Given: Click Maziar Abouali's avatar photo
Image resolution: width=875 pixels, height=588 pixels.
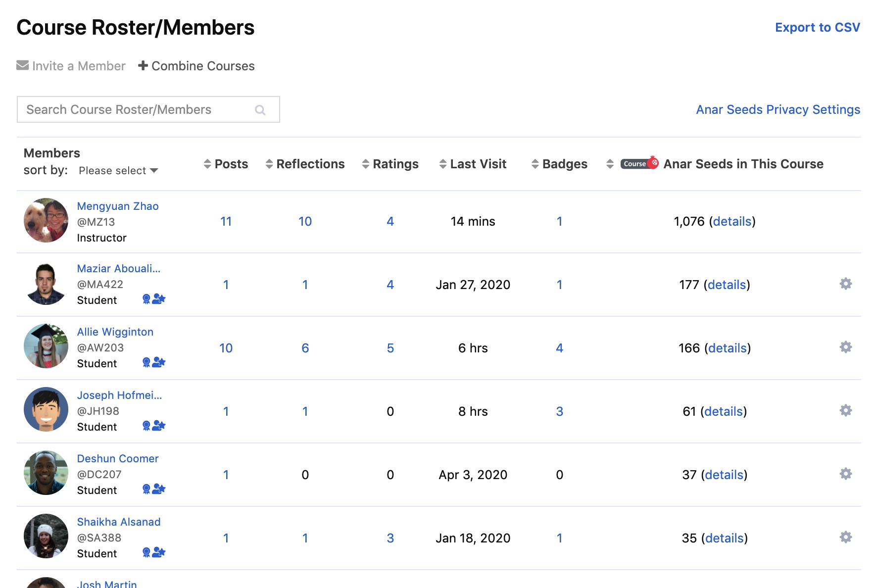Looking at the screenshot, I should pyautogui.click(x=46, y=284).
